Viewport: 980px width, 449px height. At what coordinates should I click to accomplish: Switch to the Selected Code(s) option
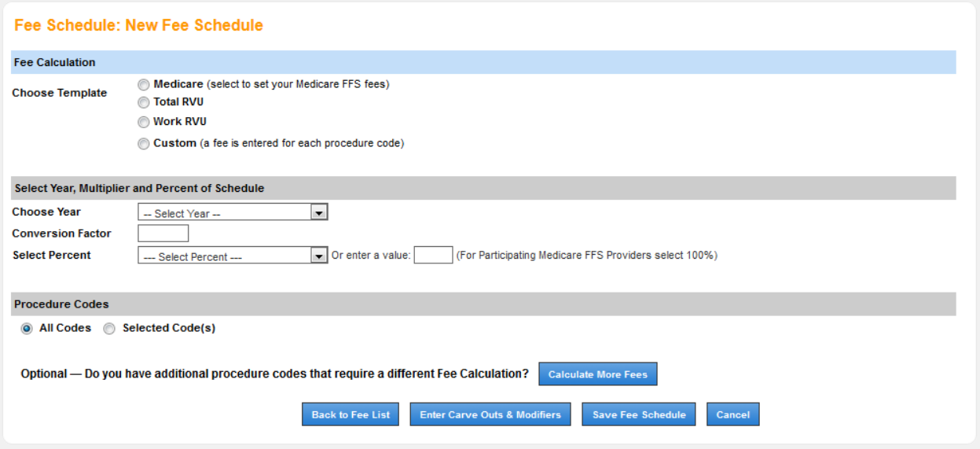tap(110, 329)
